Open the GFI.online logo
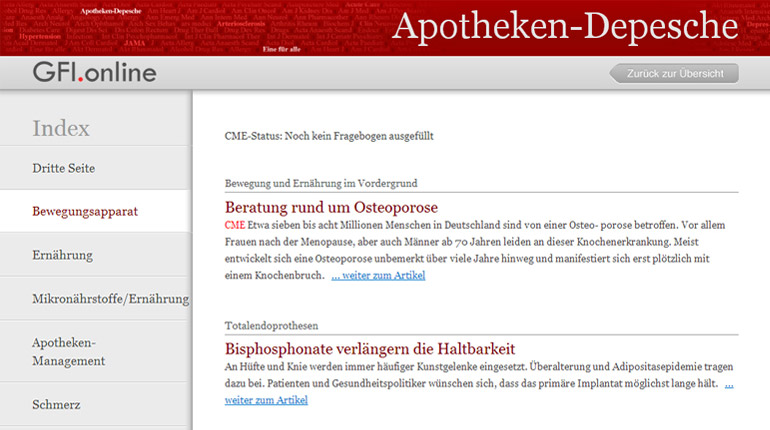This screenshot has width=770, height=430. pos(94,73)
